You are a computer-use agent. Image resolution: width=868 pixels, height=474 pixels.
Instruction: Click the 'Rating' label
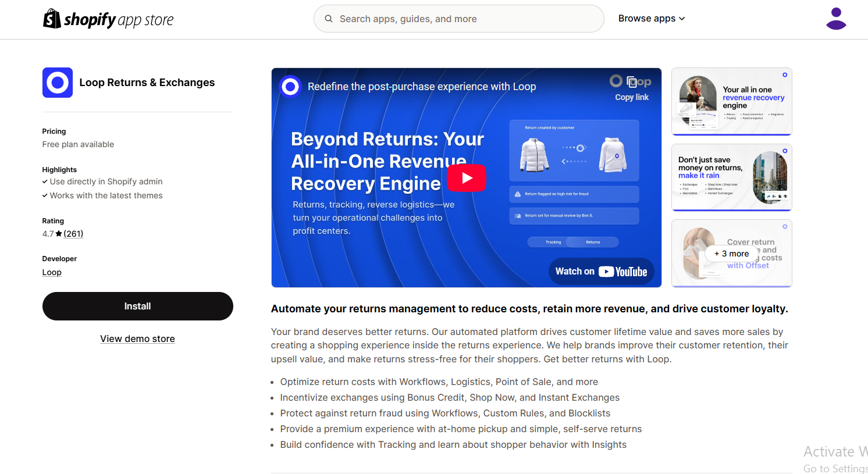(53, 221)
